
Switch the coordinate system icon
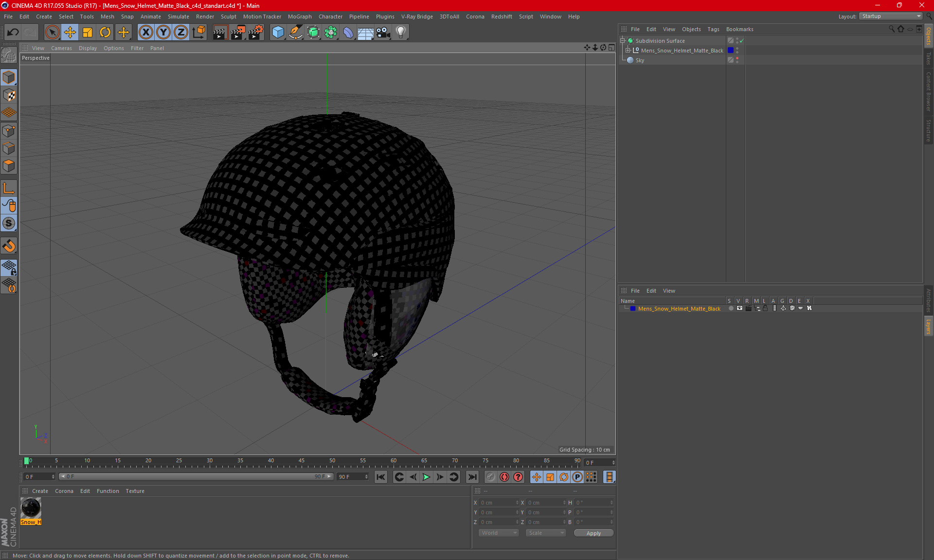click(198, 33)
